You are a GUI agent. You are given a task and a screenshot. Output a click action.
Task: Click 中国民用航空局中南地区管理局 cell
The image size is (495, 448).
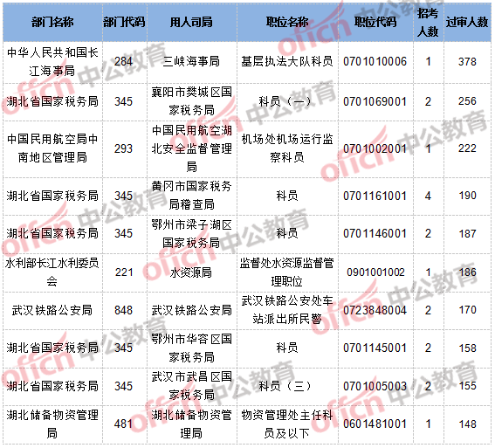click(x=52, y=148)
